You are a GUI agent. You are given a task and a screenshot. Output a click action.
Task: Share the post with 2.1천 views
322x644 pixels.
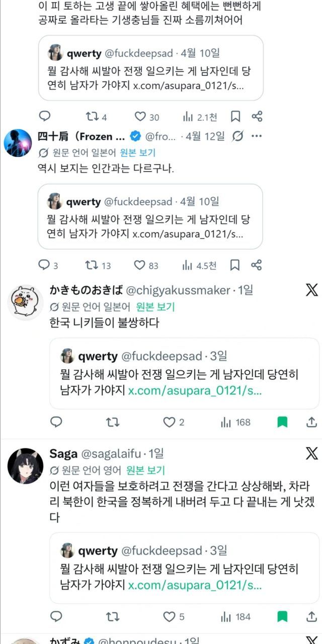coord(257,117)
